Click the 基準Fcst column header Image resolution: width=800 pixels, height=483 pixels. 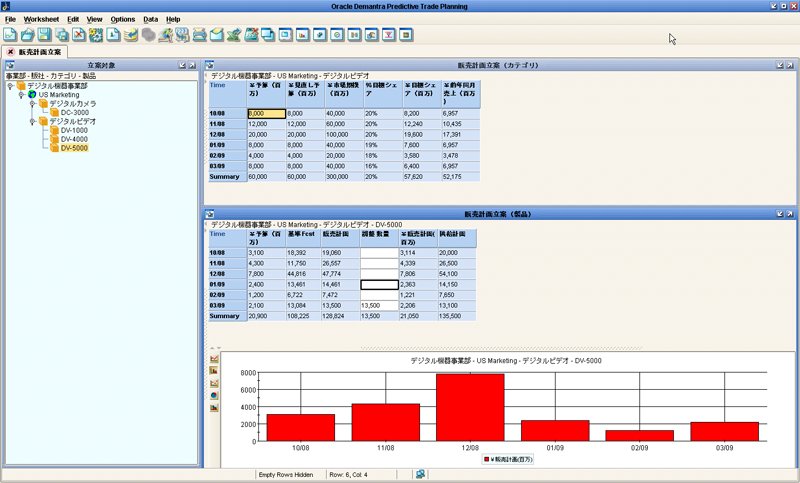304,238
